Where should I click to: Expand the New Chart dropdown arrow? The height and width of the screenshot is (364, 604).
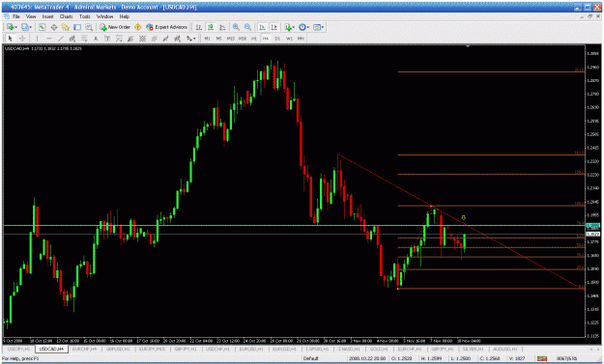[15, 27]
